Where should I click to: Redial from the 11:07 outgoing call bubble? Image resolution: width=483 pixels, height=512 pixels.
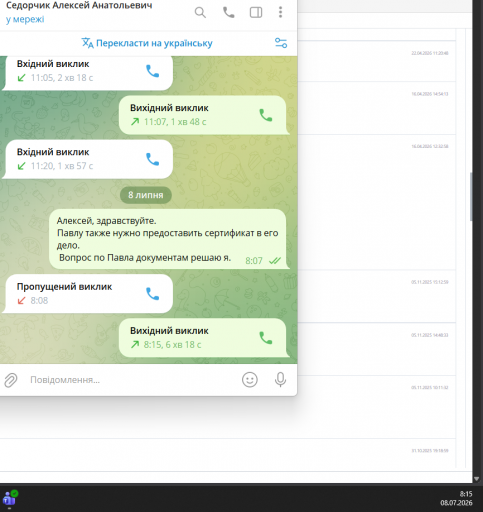266,115
